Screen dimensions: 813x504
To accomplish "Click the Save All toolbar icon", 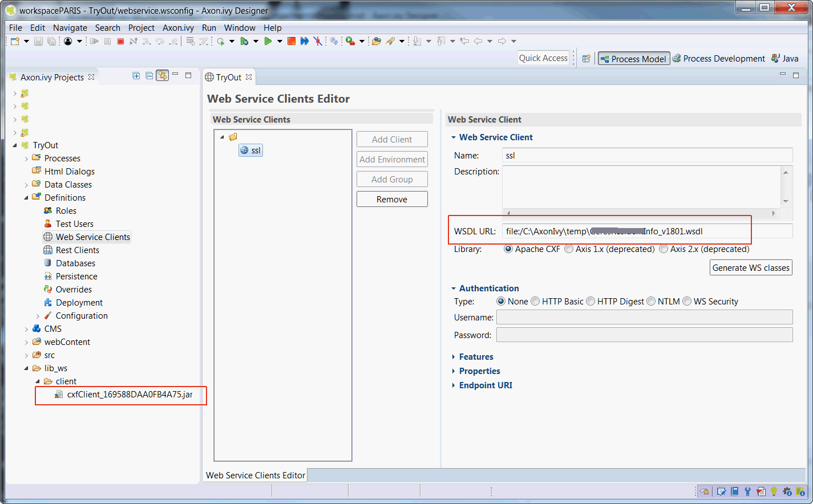I will point(51,41).
